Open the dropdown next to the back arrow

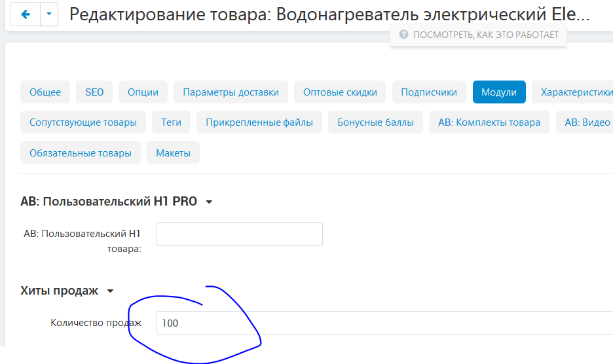(49, 14)
